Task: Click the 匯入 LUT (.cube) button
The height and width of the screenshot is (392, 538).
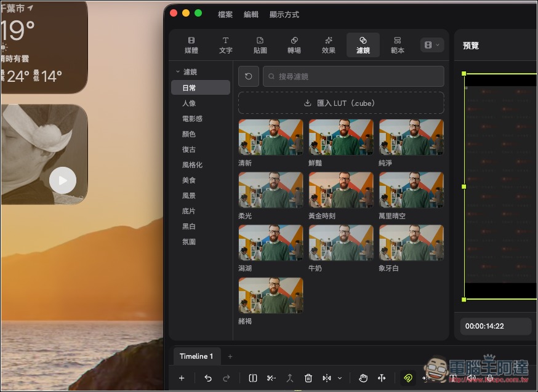Action: [341, 103]
